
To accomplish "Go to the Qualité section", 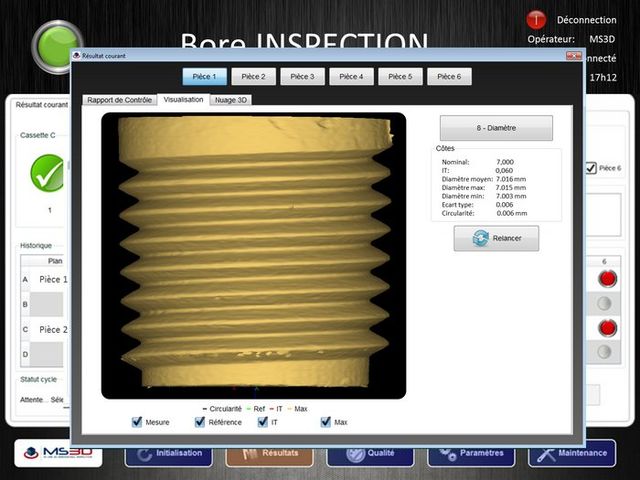I will coord(370,453).
